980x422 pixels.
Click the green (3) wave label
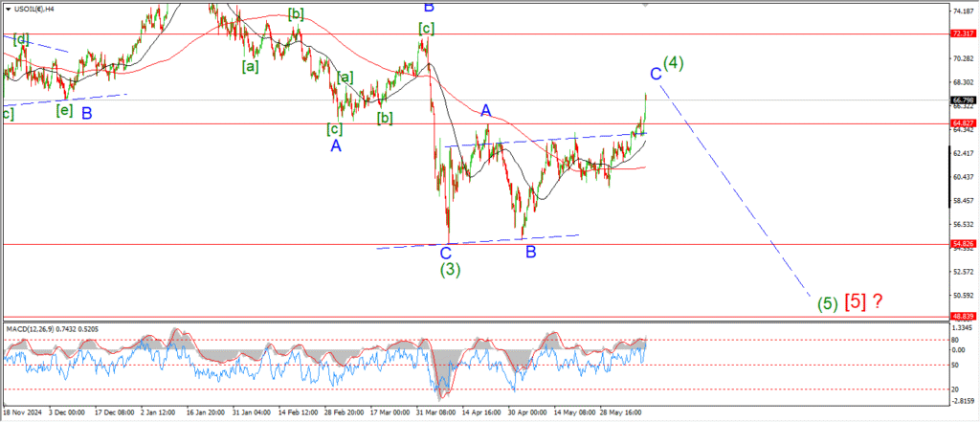click(x=450, y=270)
